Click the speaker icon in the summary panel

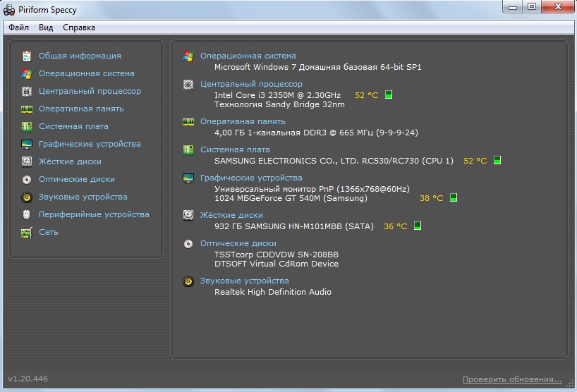pos(188,281)
